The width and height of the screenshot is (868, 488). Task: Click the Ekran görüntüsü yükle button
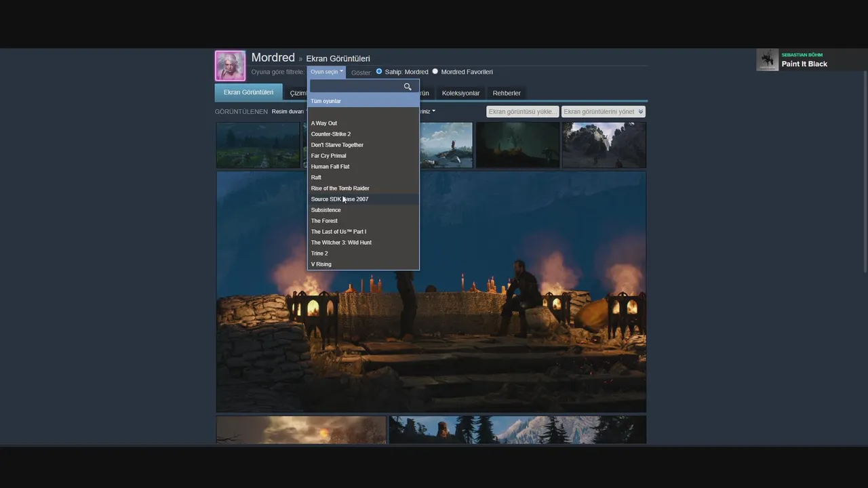tap(522, 112)
